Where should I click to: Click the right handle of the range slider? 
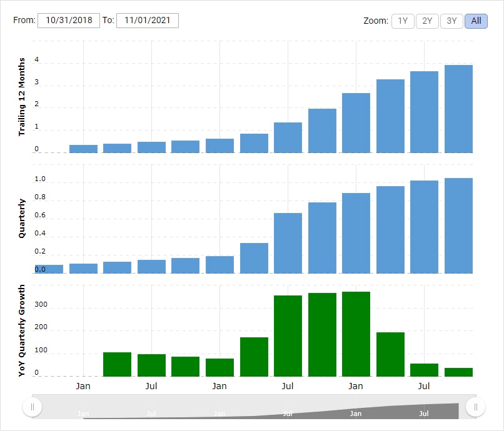475,407
